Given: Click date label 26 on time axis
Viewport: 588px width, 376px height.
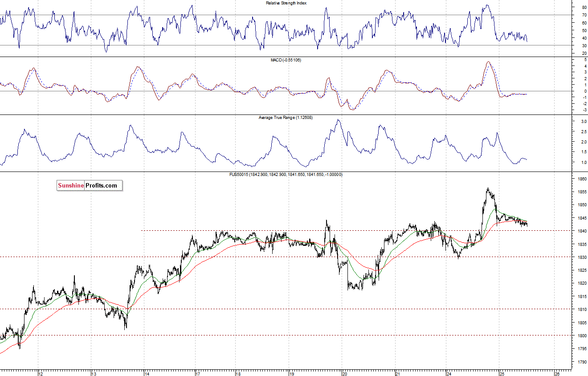Looking at the screenshot, I should 557,374.
